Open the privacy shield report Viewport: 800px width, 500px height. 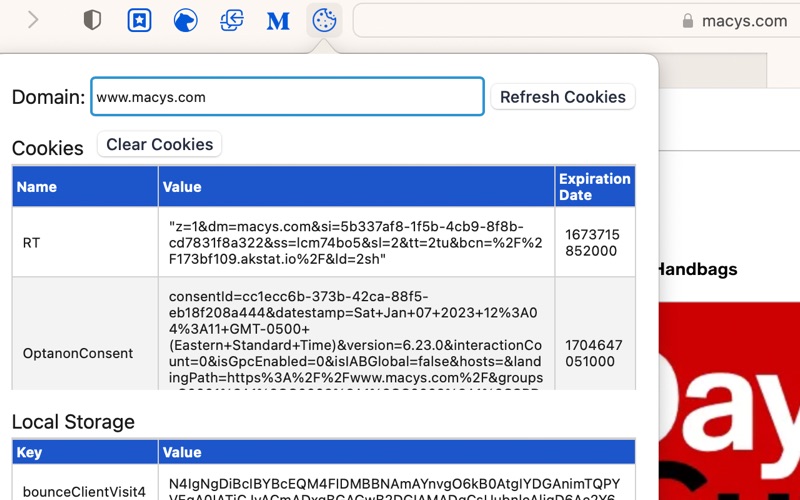[x=92, y=20]
